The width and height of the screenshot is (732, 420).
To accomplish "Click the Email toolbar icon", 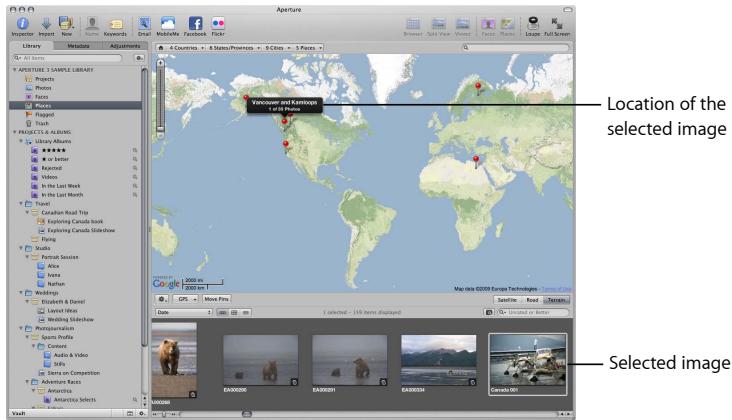I will point(144,23).
